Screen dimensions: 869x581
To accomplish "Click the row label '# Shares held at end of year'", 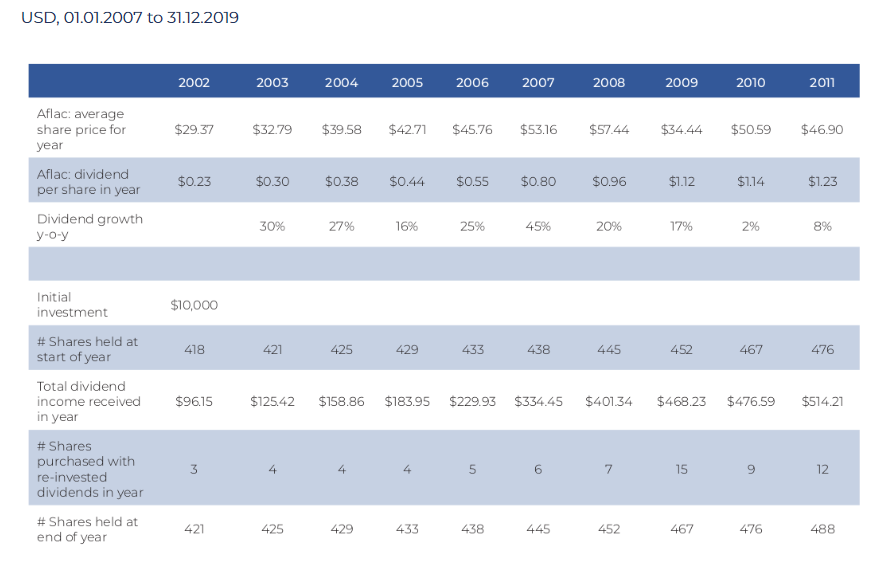I will point(88,529).
